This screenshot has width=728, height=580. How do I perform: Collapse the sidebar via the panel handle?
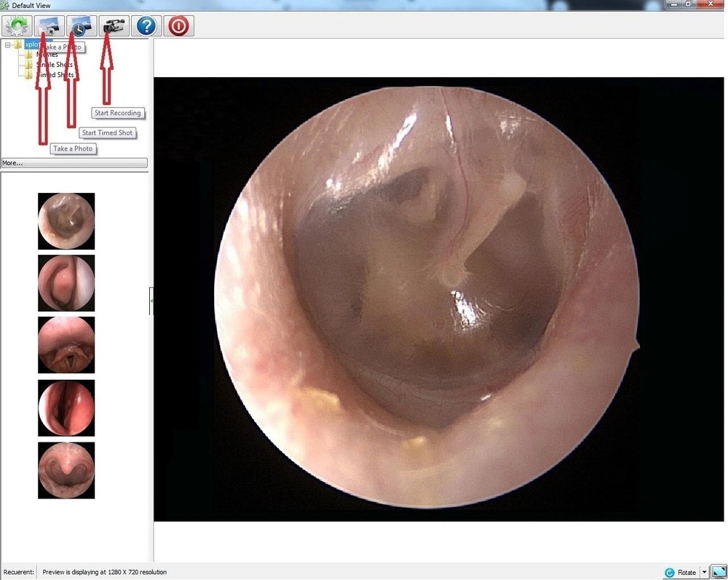(151, 301)
